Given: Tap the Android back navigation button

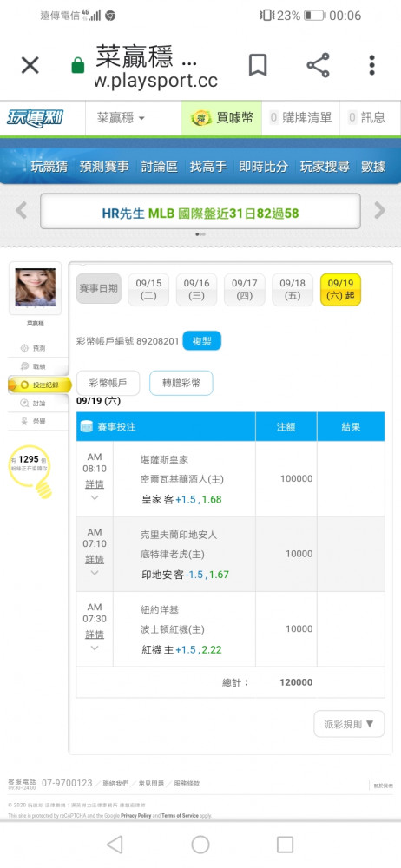Looking at the screenshot, I should (x=115, y=845).
